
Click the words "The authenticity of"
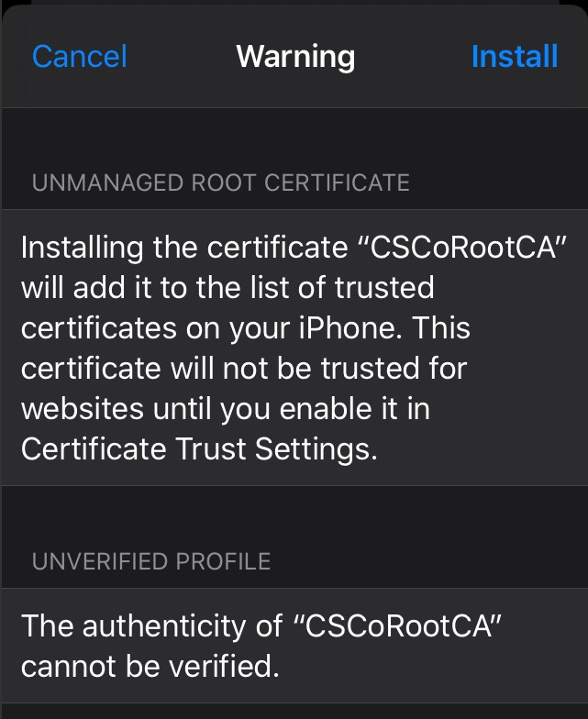pos(151,625)
